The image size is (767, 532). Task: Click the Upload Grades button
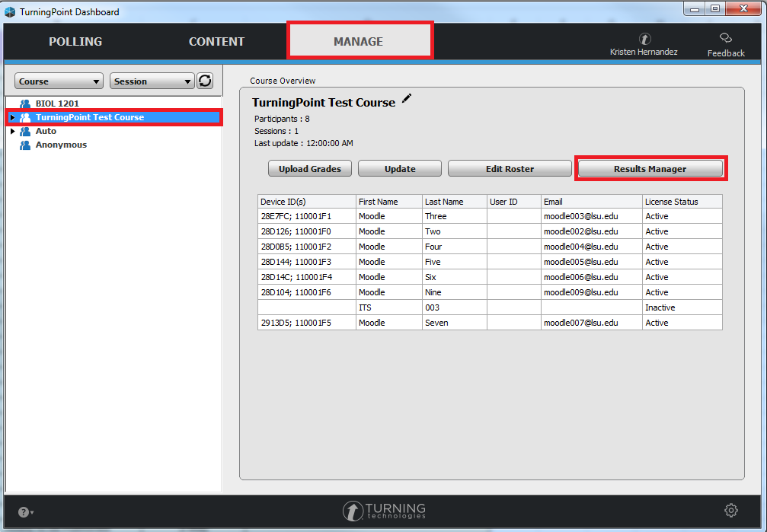coord(310,169)
